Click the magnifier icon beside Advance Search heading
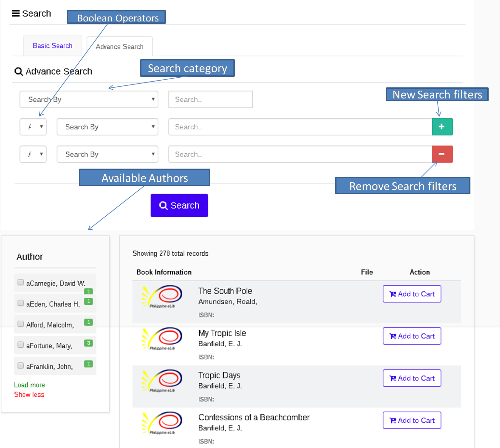The width and height of the screenshot is (500, 448). pos(19,71)
